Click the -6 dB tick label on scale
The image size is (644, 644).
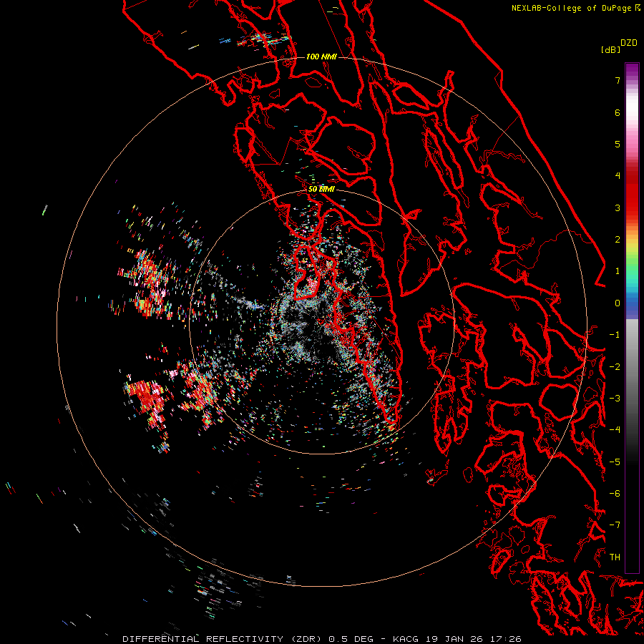click(x=615, y=494)
